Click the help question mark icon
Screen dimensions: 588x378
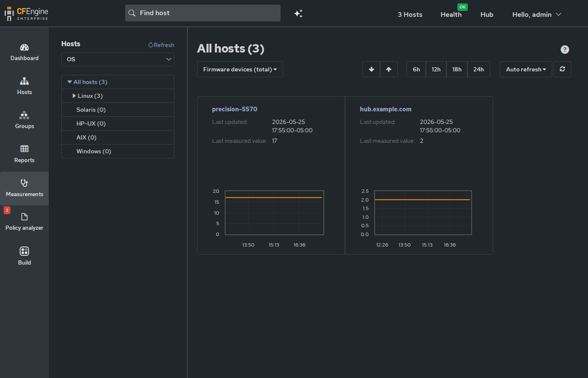[565, 50]
